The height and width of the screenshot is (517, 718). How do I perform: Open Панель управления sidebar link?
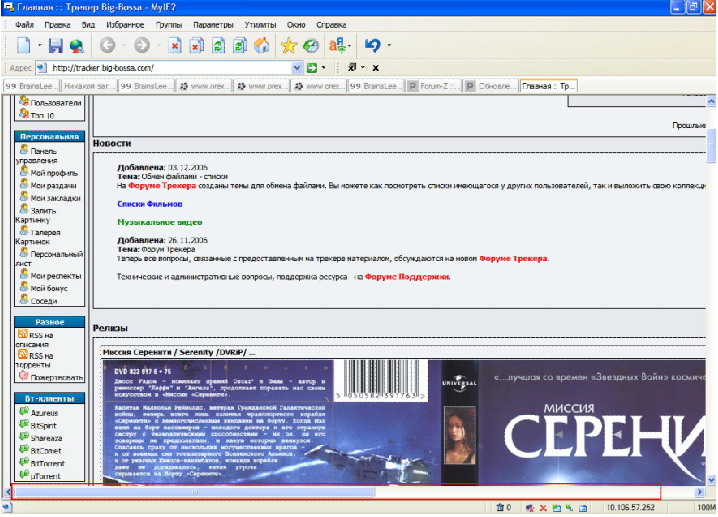pos(38,156)
